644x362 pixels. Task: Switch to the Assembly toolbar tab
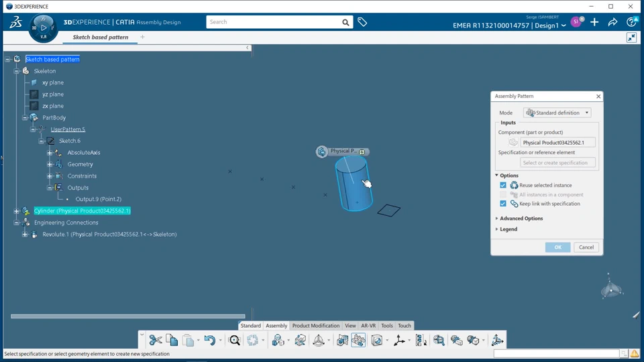pyautogui.click(x=276, y=326)
